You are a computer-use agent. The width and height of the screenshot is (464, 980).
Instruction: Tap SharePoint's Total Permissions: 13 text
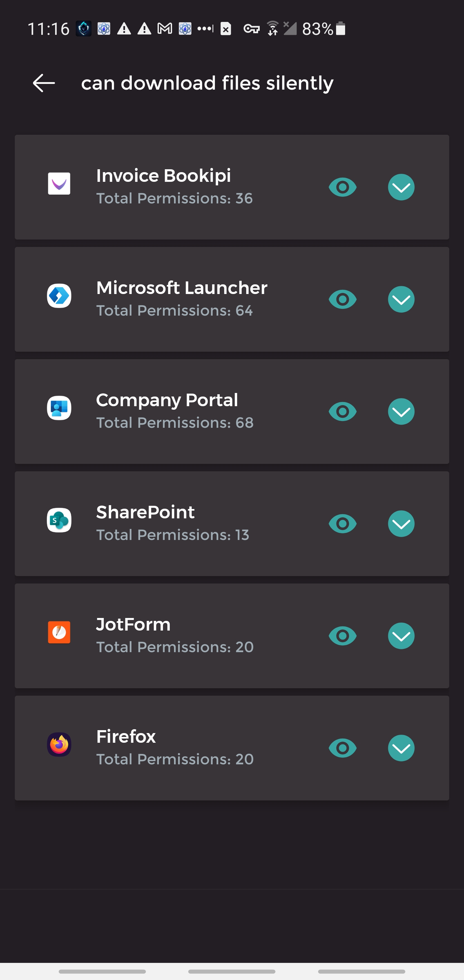pos(173,535)
